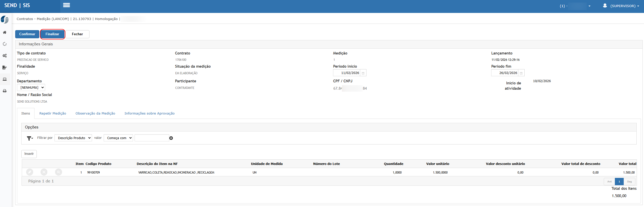Open calendar picker for Período início
Screen dimensions: 644x207
(363, 73)
